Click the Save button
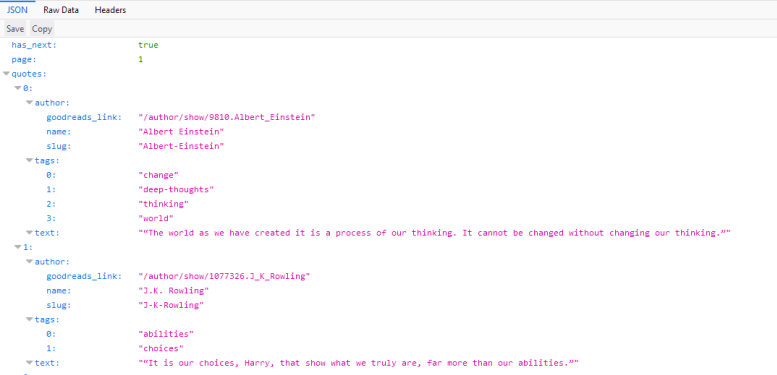The width and height of the screenshot is (777, 375). coord(15,29)
